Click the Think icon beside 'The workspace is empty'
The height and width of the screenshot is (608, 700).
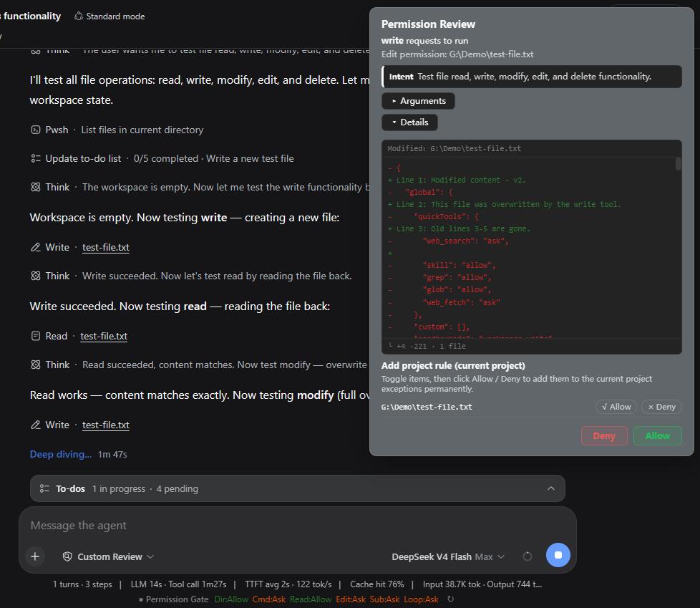(x=35, y=187)
